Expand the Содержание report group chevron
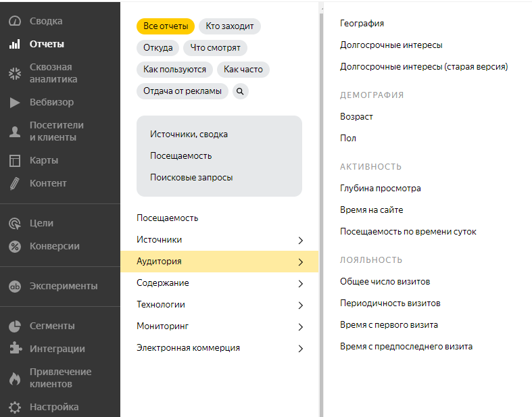The height and width of the screenshot is (417, 532). coord(300,284)
